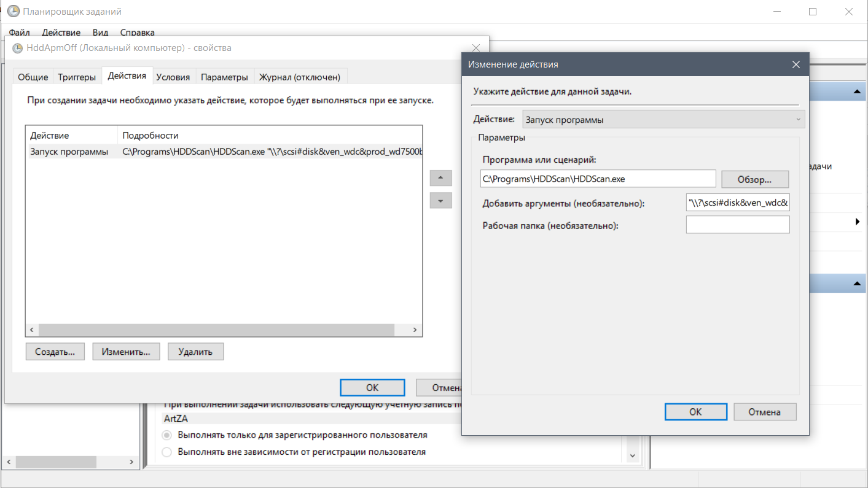The image size is (868, 488).
Task: Open the Действие menu in the menu bar
Action: 61,33
